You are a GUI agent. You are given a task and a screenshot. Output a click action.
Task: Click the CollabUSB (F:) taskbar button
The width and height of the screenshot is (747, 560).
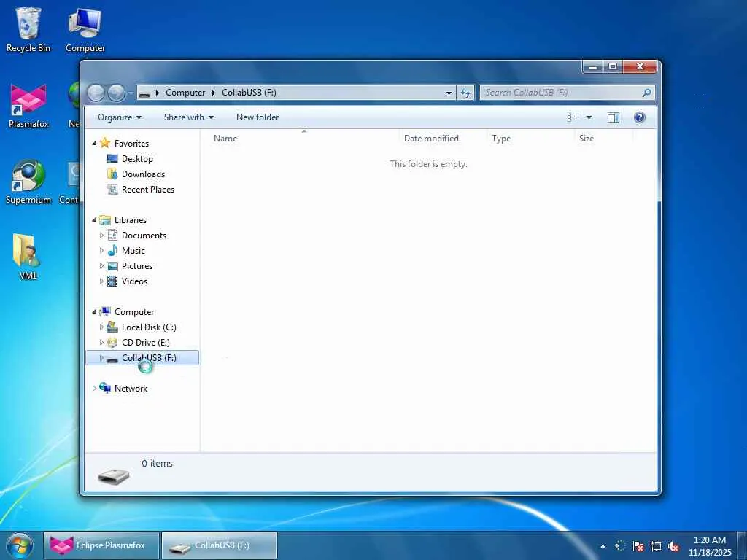(220, 545)
